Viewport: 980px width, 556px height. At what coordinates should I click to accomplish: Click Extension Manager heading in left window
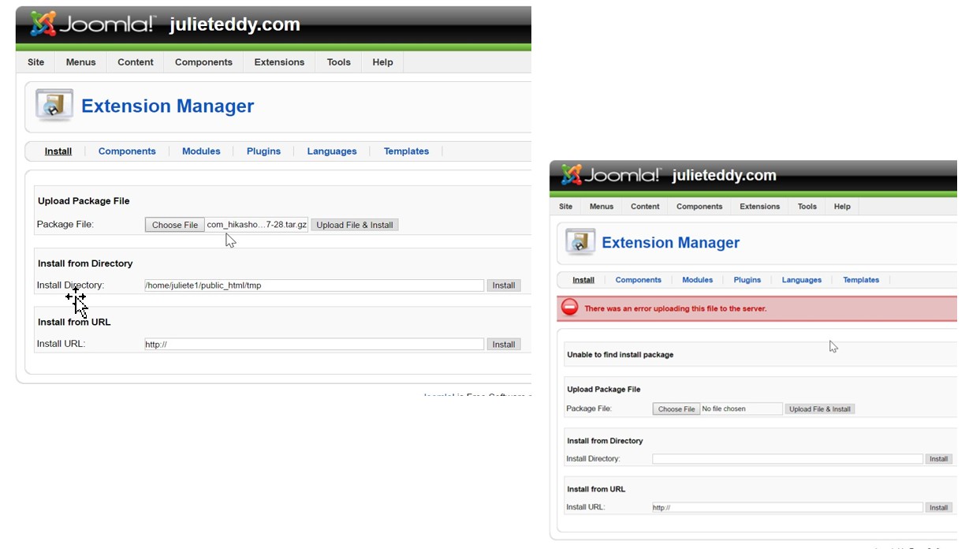167,106
